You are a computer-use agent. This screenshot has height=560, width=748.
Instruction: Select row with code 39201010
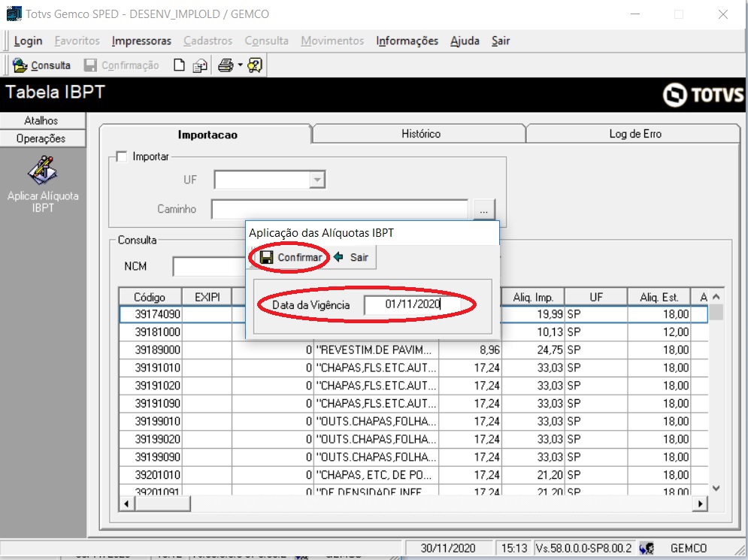click(x=413, y=474)
